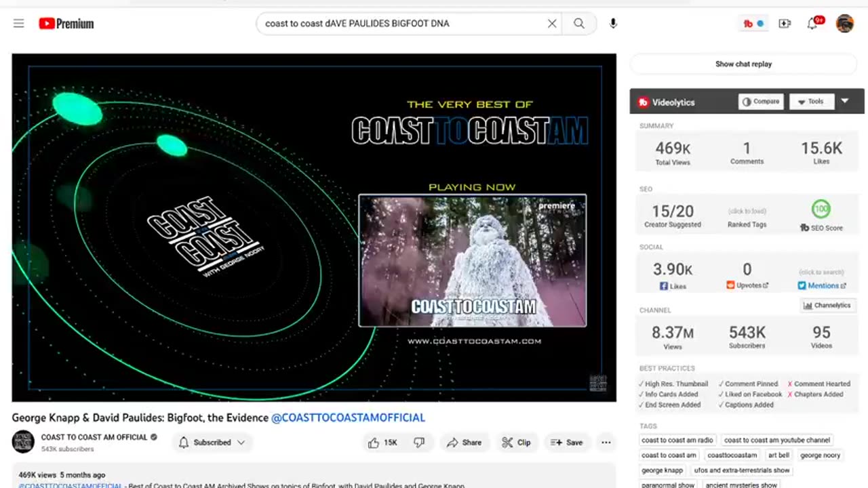Start voice search with microphone
The image size is (868, 488).
tap(613, 23)
